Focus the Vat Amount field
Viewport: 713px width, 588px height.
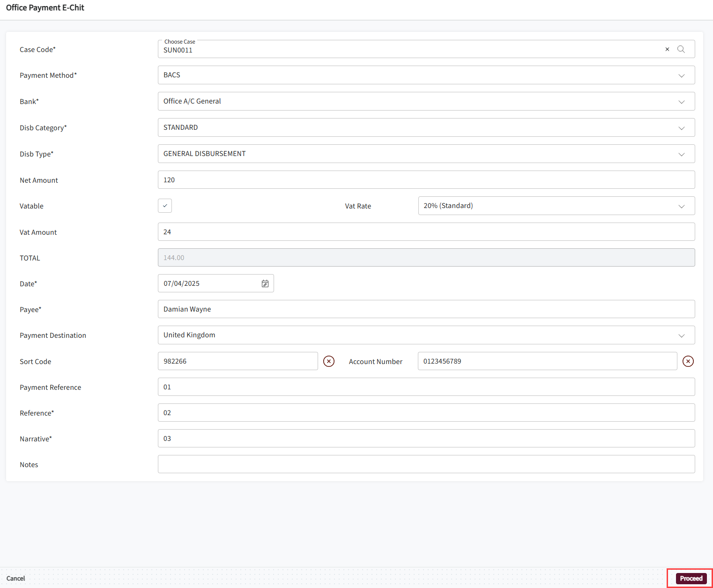coord(426,232)
